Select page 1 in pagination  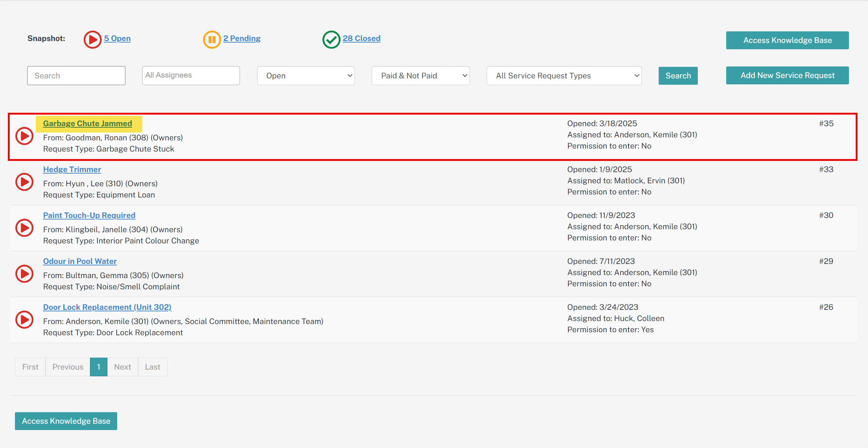[99, 367]
